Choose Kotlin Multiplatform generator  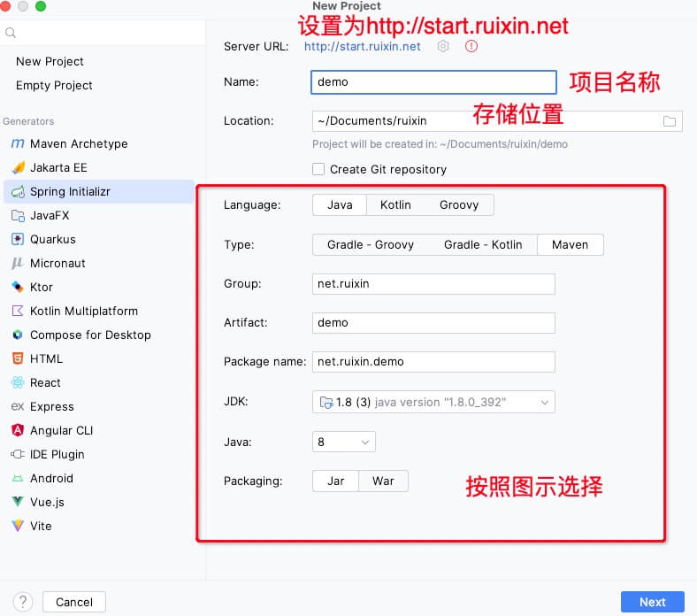[x=99, y=311]
